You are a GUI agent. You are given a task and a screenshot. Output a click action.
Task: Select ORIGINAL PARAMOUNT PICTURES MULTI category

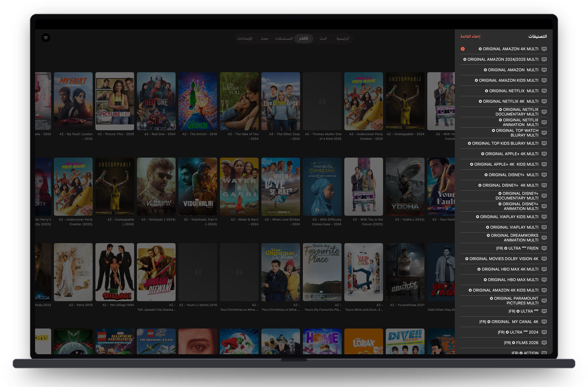point(503,301)
